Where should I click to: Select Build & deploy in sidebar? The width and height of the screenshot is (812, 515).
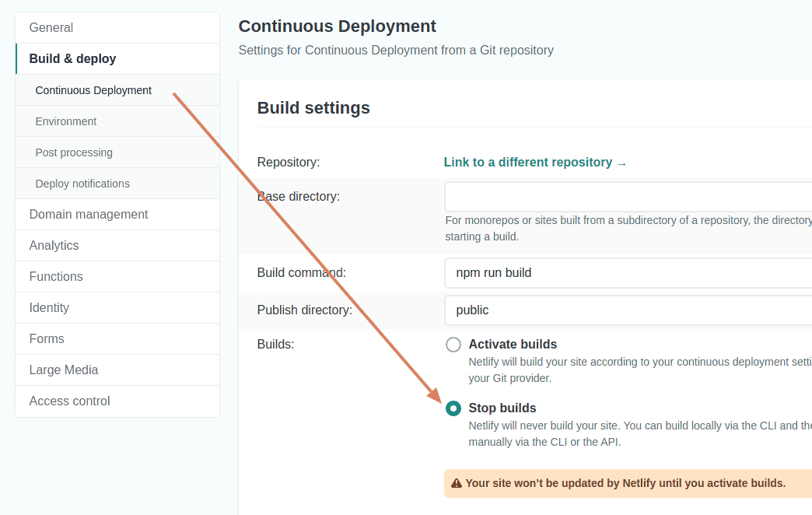(x=117, y=58)
